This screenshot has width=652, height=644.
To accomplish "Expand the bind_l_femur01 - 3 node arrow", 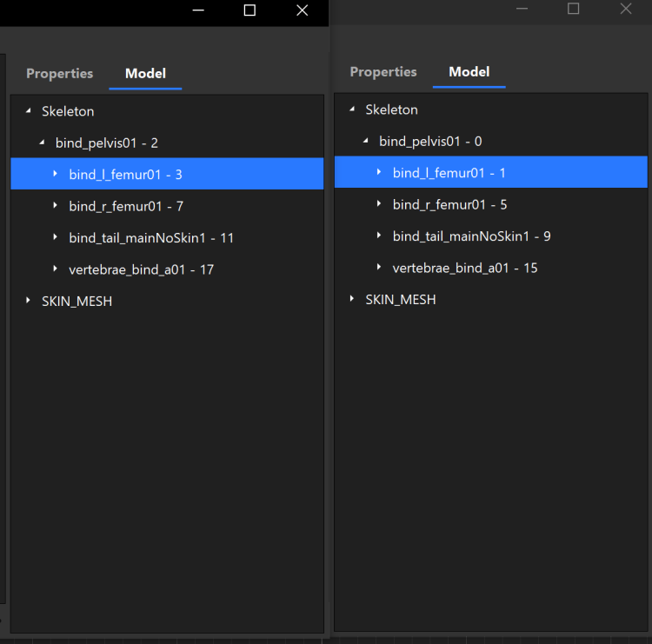I will coord(56,175).
